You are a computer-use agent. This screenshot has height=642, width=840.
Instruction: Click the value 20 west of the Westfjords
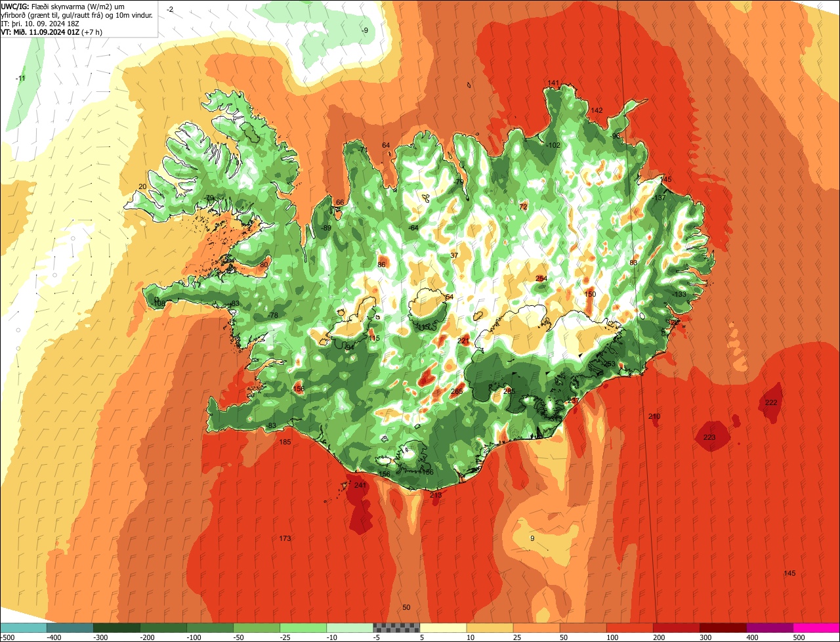click(x=142, y=186)
